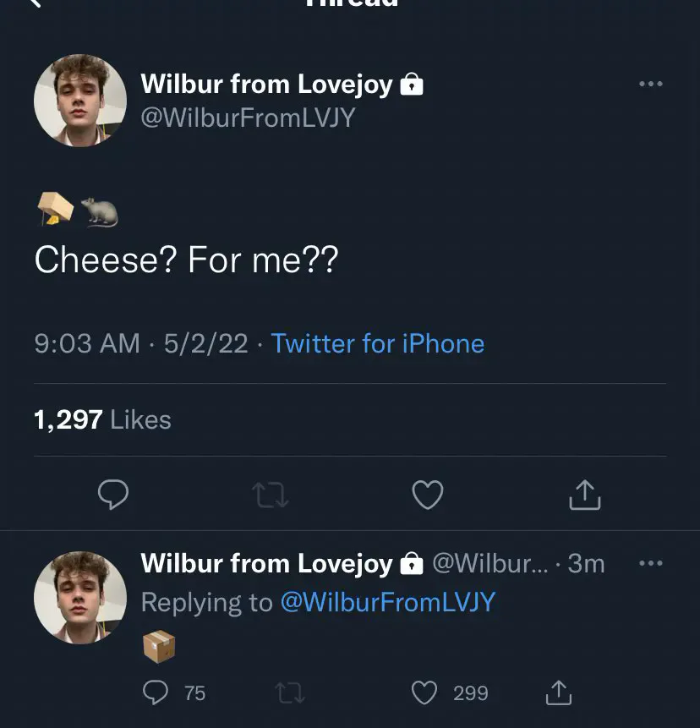Open the @WilburFromLVJY handle under main author
This screenshot has height=728, width=700.
click(248, 117)
